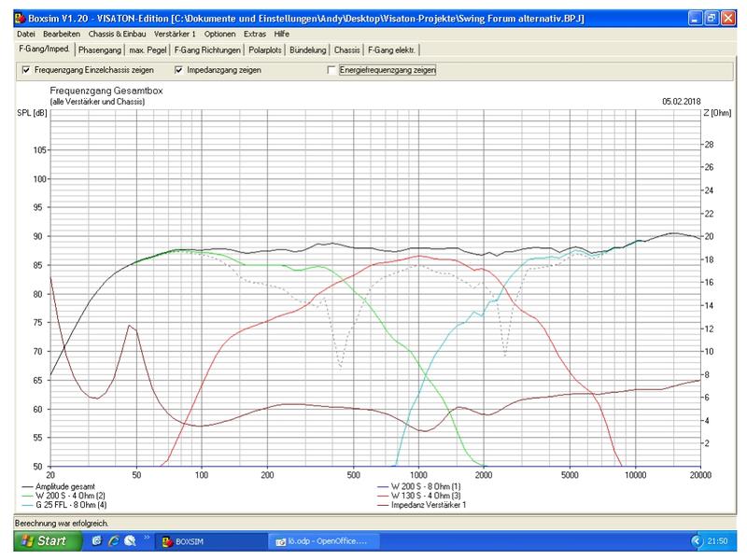This screenshot has height=560, width=747.
Task: Enable Energiefrequenzgang zeigen
Action: pos(331,70)
